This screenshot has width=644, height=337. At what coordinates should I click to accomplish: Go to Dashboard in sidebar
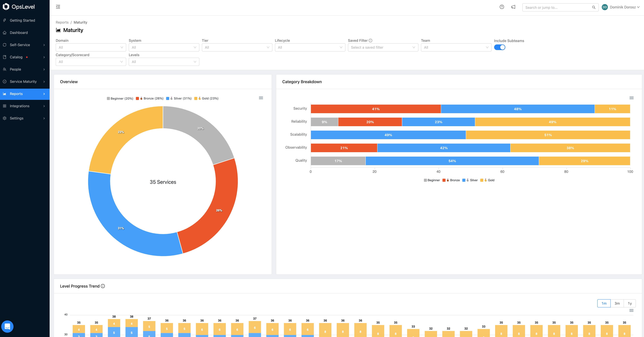[x=25, y=32]
